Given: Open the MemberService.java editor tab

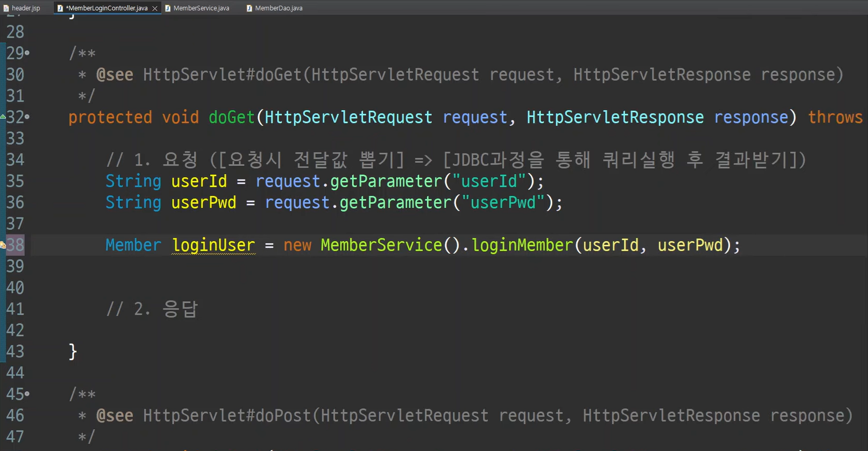Looking at the screenshot, I should [196, 8].
